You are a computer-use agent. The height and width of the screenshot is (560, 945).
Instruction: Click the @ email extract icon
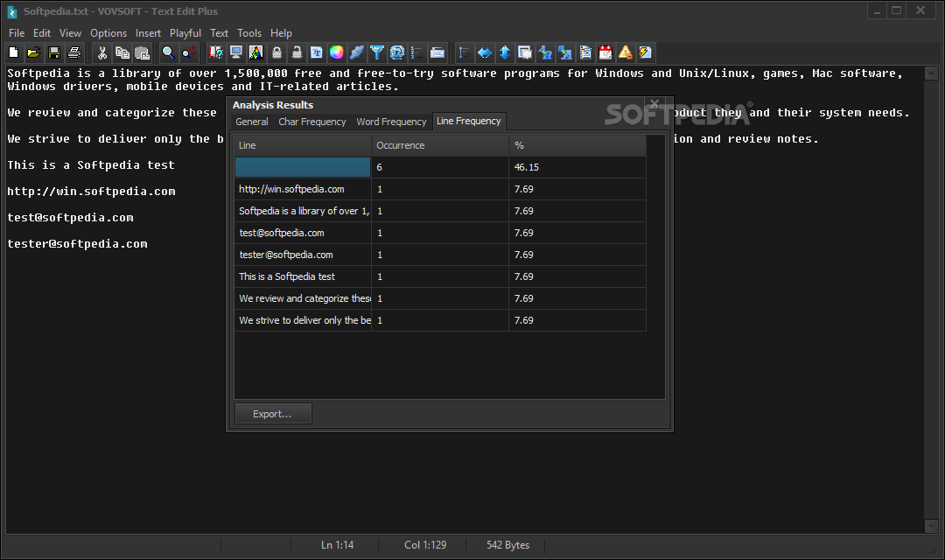(x=397, y=53)
